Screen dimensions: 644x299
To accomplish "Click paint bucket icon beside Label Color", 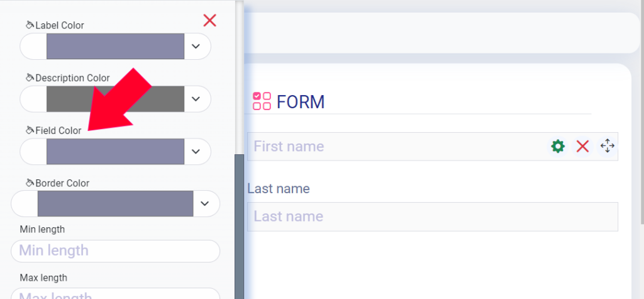I will tap(30, 25).
